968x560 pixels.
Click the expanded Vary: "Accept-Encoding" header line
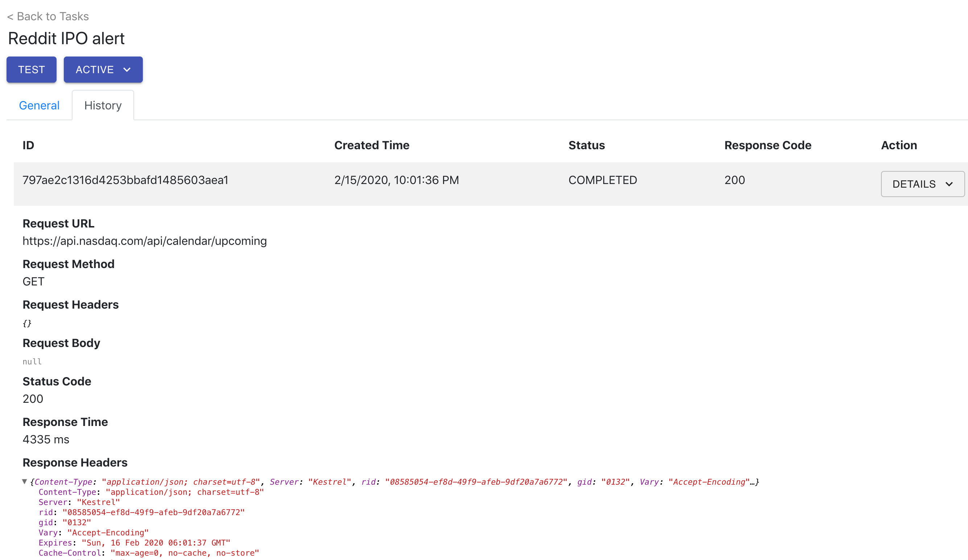click(94, 532)
